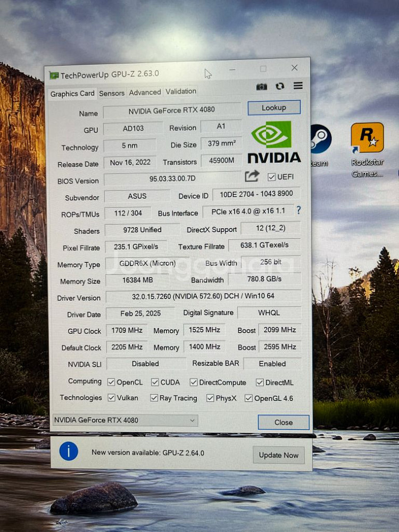The width and height of the screenshot is (399, 532).
Task: Click the ROPs/TMUs value 112 / 304
Action: tap(128, 213)
